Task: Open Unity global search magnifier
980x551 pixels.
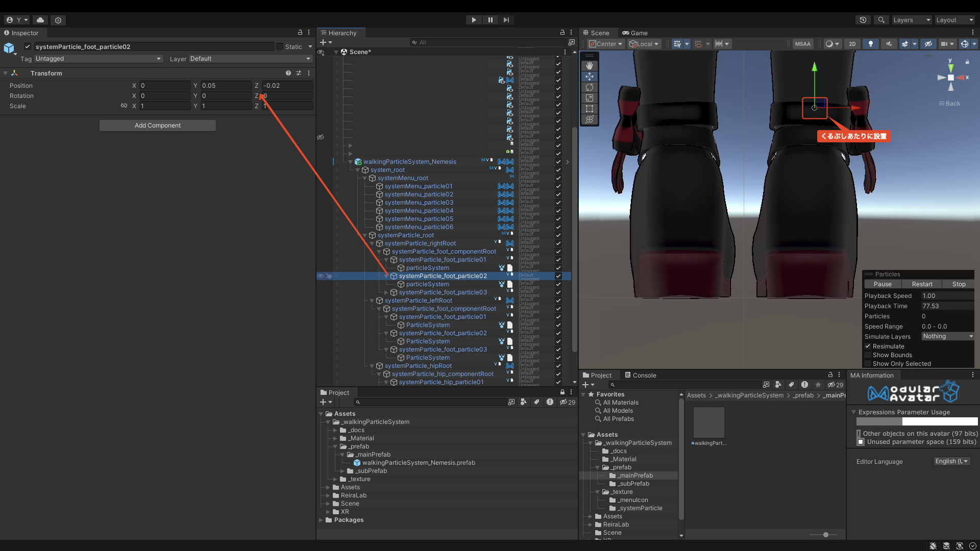Action: [881, 20]
